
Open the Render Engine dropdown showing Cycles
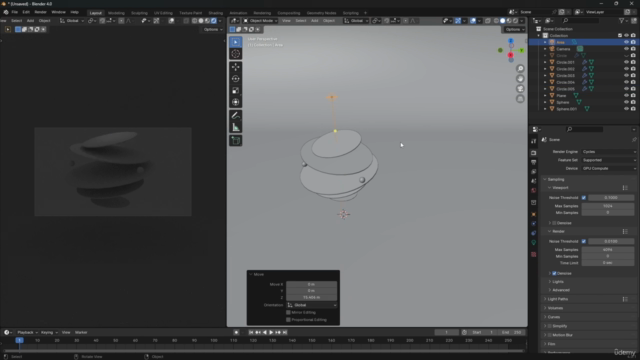(609, 151)
